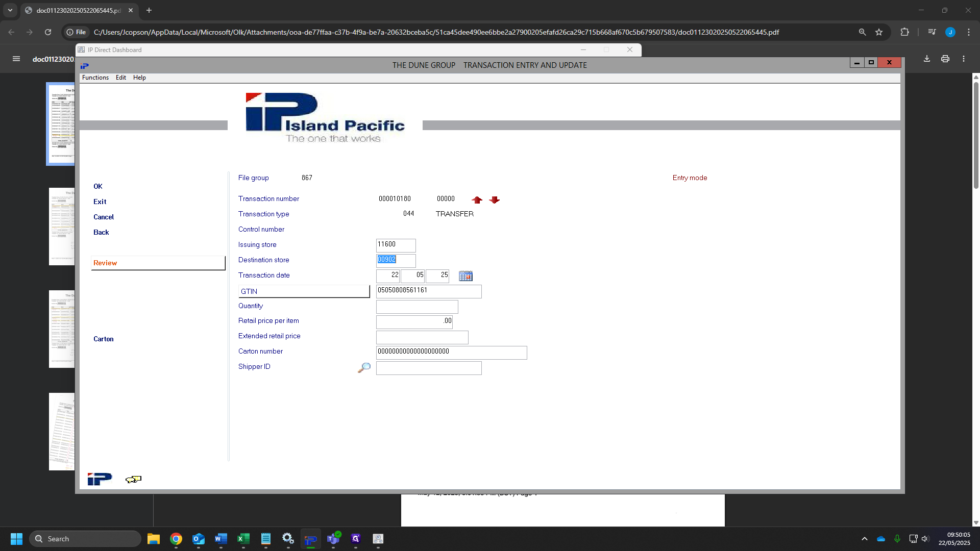The image size is (980, 551).
Task: Click the Quantity input field
Action: 417,307
